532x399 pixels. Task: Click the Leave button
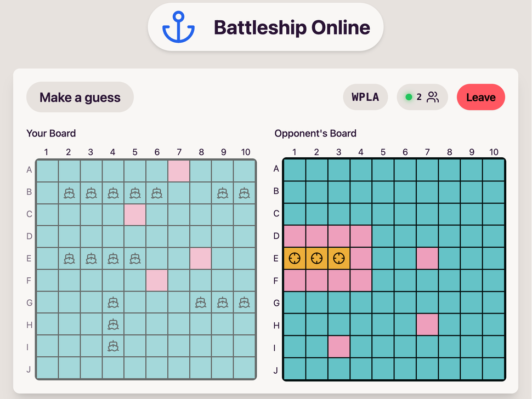pos(481,97)
